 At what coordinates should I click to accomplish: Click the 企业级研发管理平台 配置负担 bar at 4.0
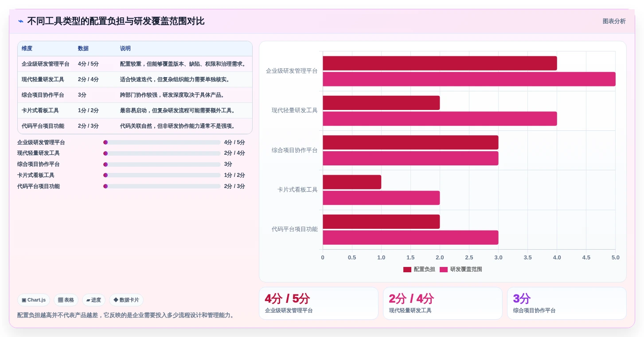pos(440,63)
